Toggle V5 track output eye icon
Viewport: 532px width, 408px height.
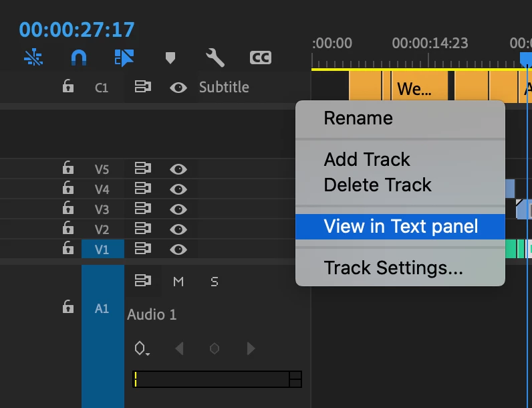click(x=178, y=169)
